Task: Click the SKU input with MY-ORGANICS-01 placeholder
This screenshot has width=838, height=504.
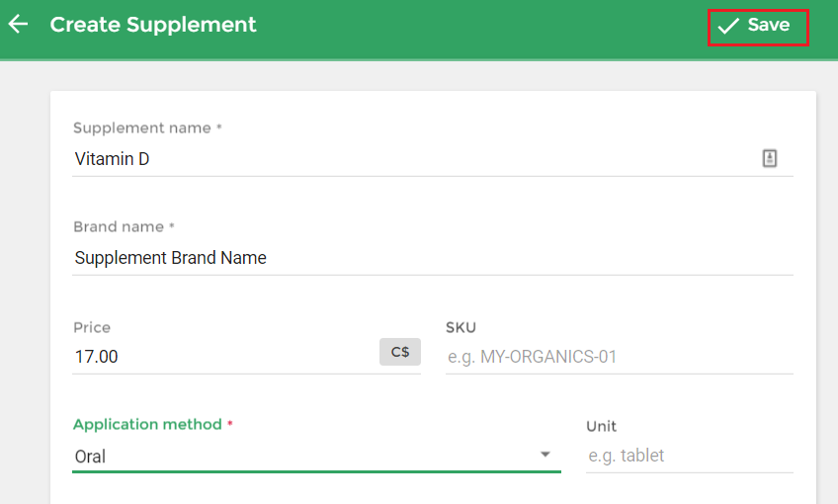Action: coord(619,357)
